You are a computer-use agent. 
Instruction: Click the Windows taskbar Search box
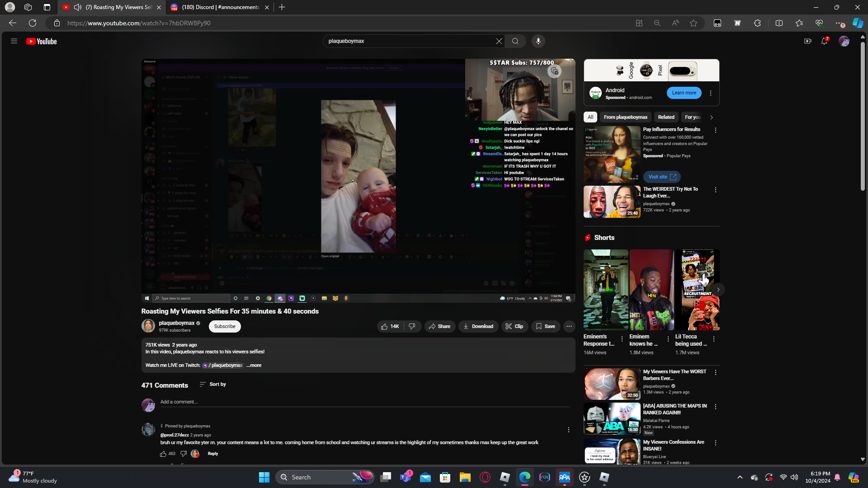click(x=325, y=477)
